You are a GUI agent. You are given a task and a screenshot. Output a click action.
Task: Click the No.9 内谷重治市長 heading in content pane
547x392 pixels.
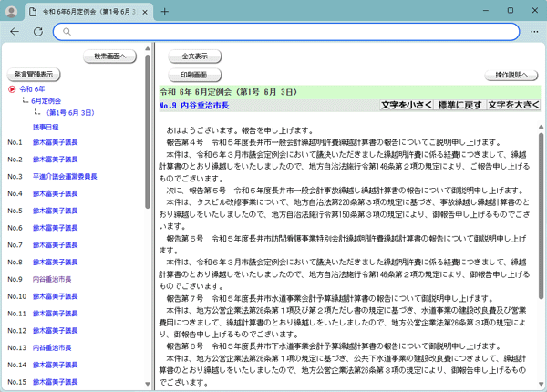[194, 106]
